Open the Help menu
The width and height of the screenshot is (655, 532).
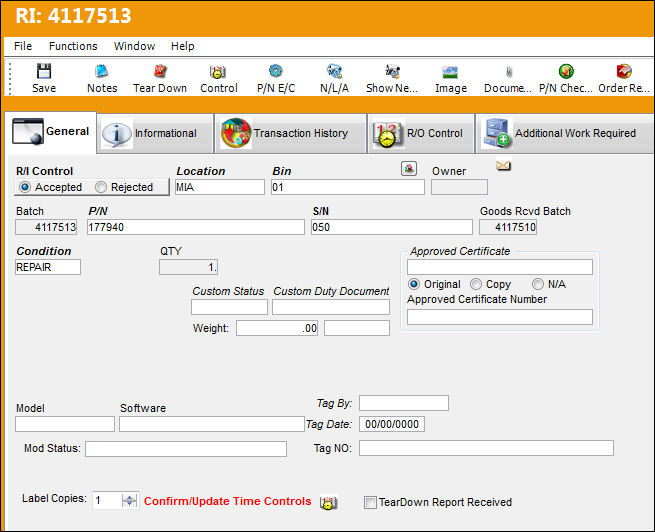(183, 46)
